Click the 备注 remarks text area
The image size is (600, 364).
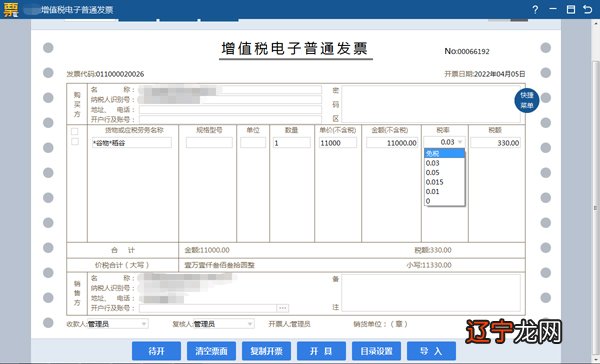pos(431,293)
